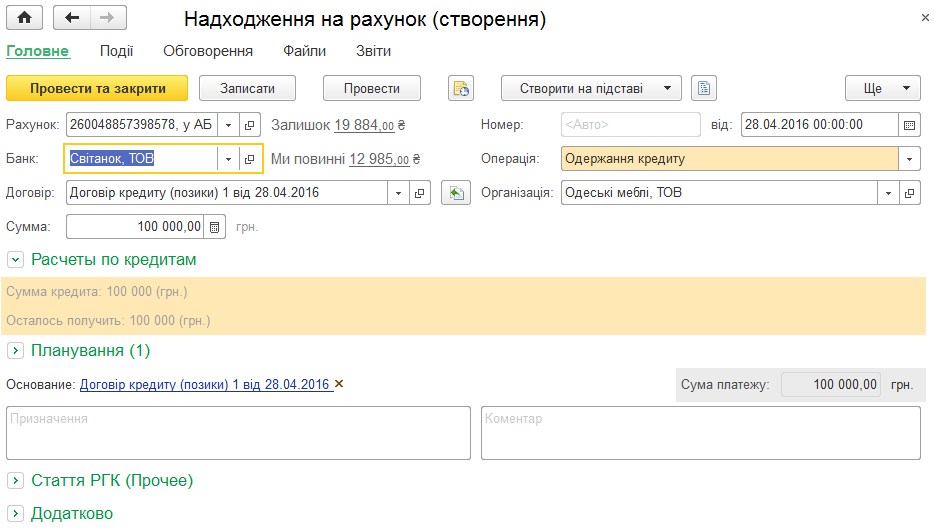
Task: Click the Організація field Одеські меблі, ТОВ
Action: click(x=720, y=192)
